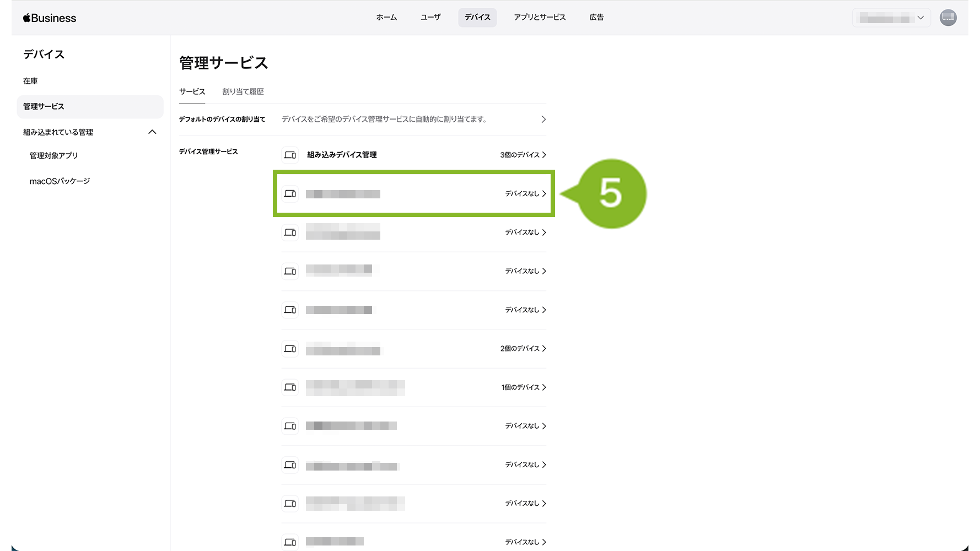The width and height of the screenshot is (980, 551).
Task: Open the organization dropdown in the header
Action: click(x=891, y=18)
